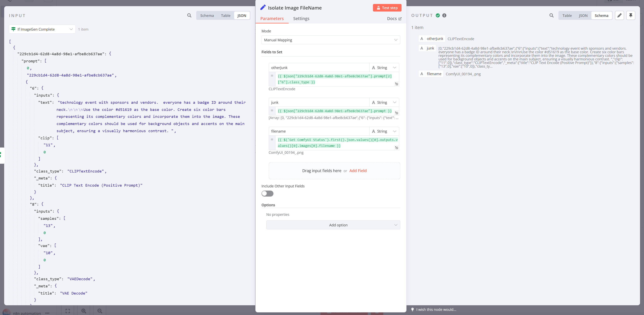
Task: Switch output view to Table
Action: click(x=567, y=16)
